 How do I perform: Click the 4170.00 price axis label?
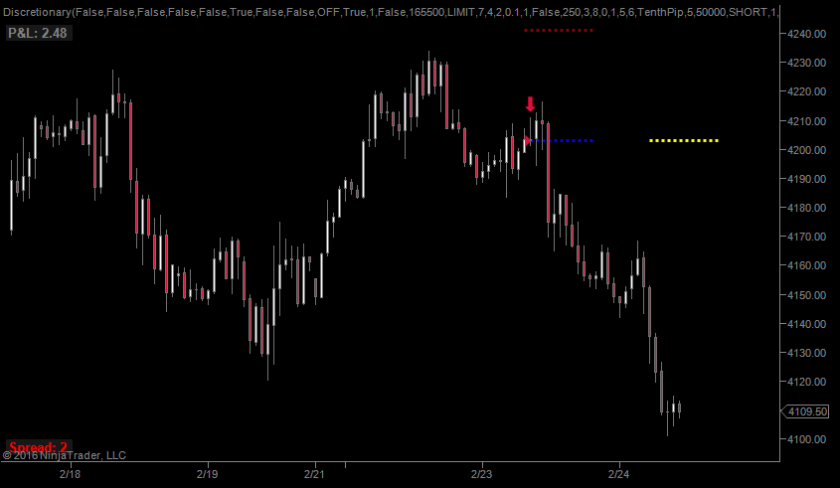coord(806,236)
